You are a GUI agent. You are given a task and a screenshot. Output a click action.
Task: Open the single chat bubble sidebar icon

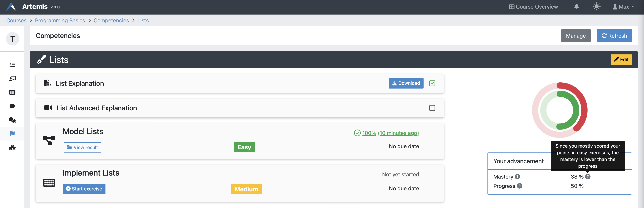pyautogui.click(x=12, y=106)
